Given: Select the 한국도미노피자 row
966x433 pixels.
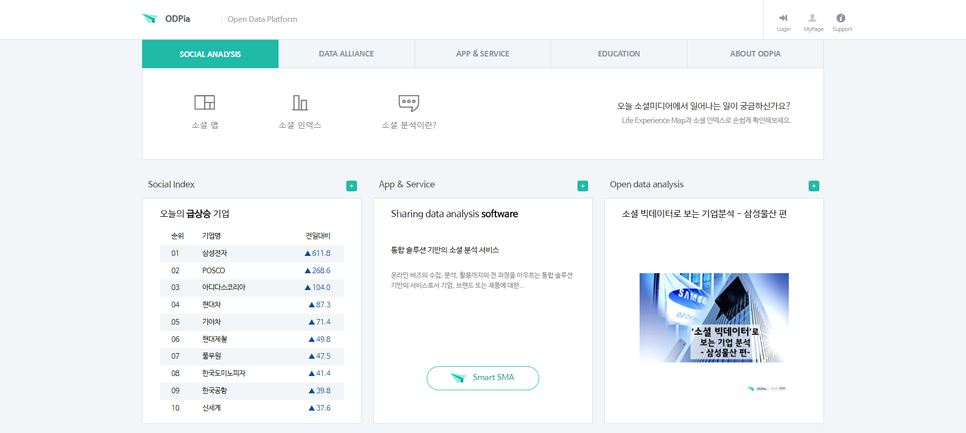Looking at the screenshot, I should pyautogui.click(x=252, y=374).
